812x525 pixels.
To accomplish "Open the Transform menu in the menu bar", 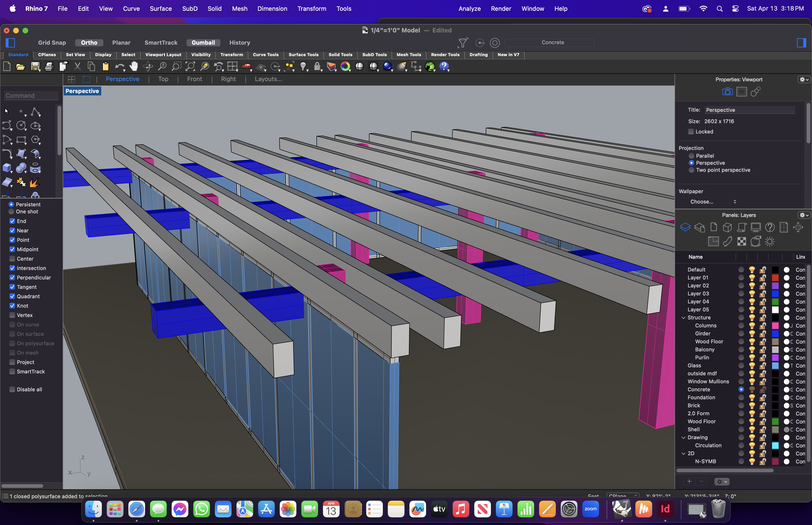I will coord(312,8).
